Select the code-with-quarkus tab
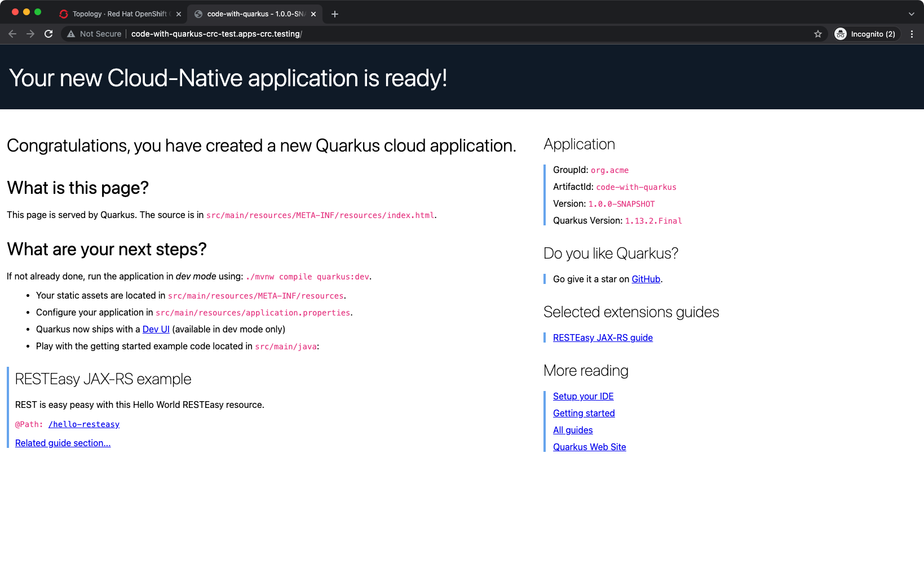The image size is (924, 582). click(x=255, y=14)
